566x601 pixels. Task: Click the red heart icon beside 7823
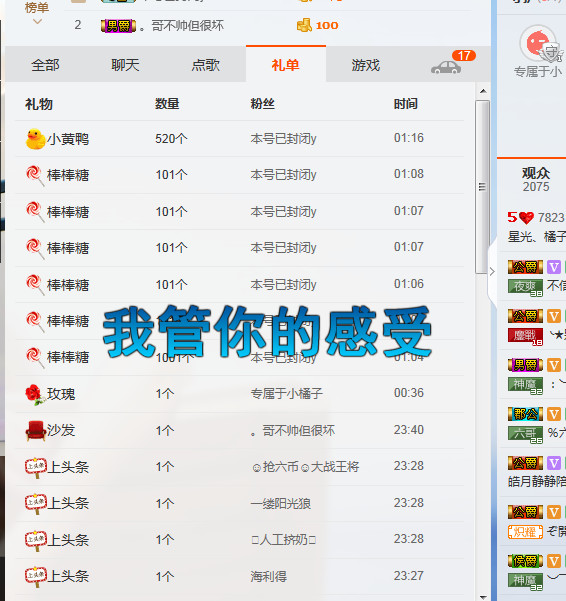pyautogui.click(x=526, y=218)
